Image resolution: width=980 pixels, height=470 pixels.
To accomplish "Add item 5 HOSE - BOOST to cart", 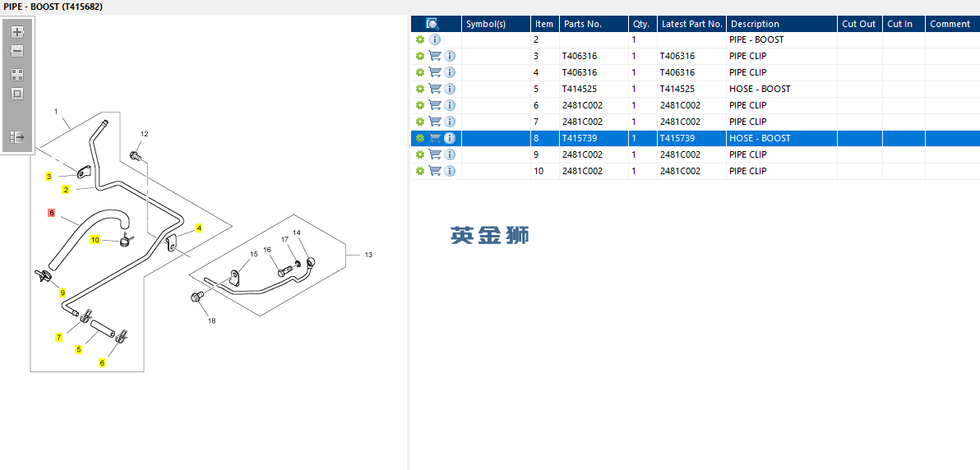I will [435, 89].
